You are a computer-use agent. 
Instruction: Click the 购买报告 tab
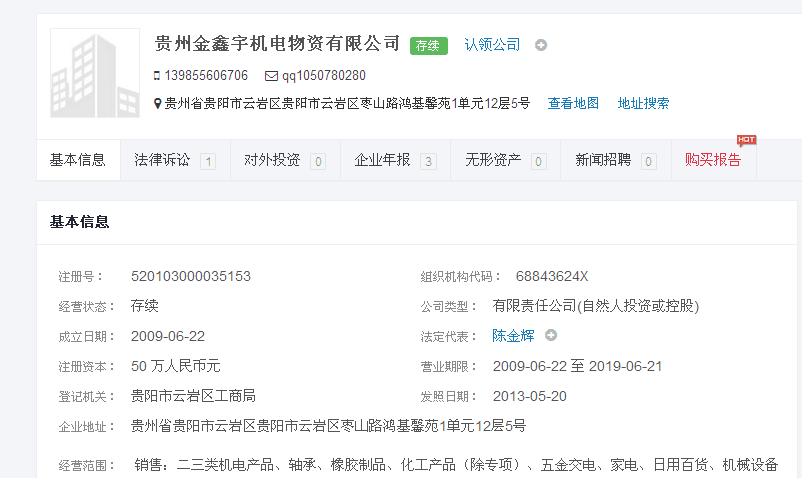712,160
